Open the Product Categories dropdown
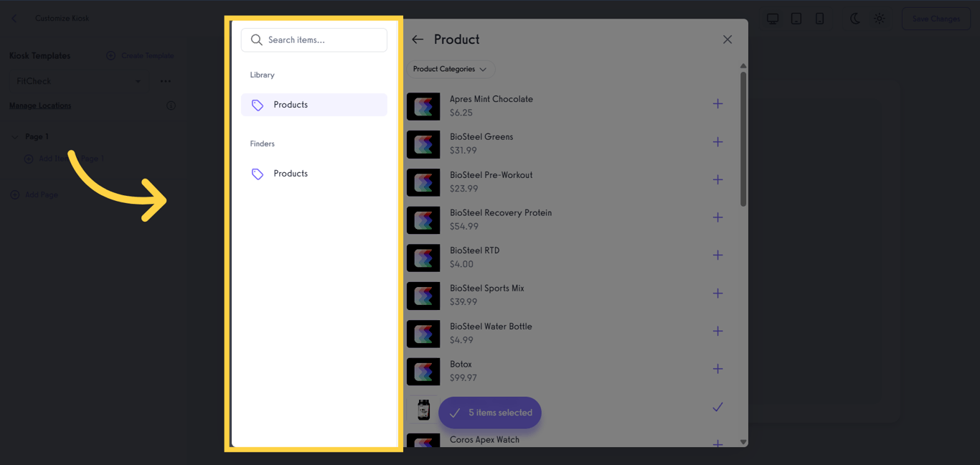This screenshot has height=465, width=980. click(x=450, y=69)
